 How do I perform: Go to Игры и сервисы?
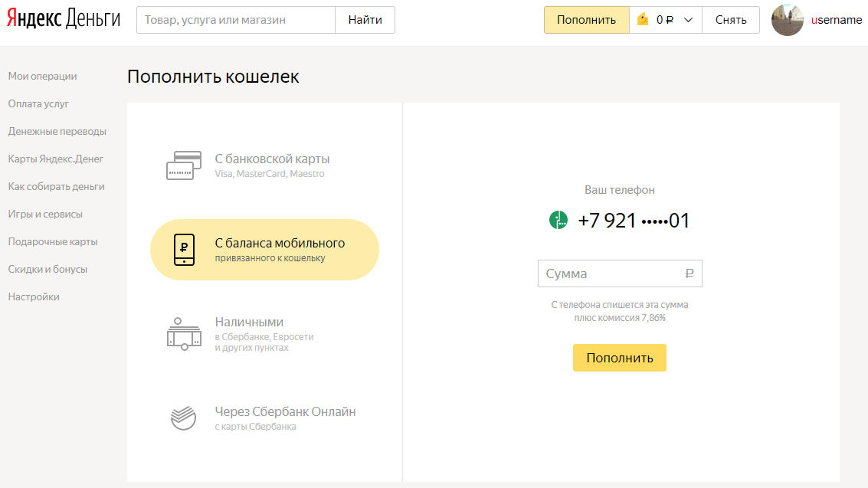click(x=45, y=215)
